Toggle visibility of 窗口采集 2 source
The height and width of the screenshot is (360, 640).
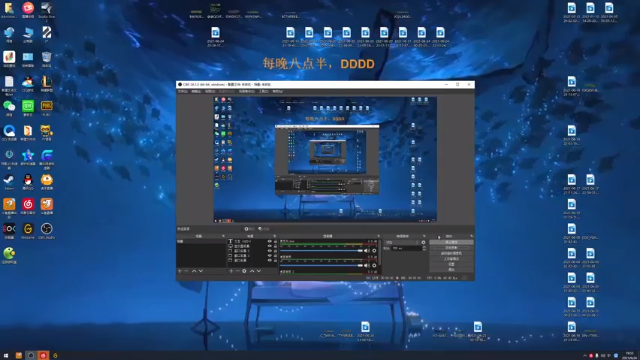(269, 256)
